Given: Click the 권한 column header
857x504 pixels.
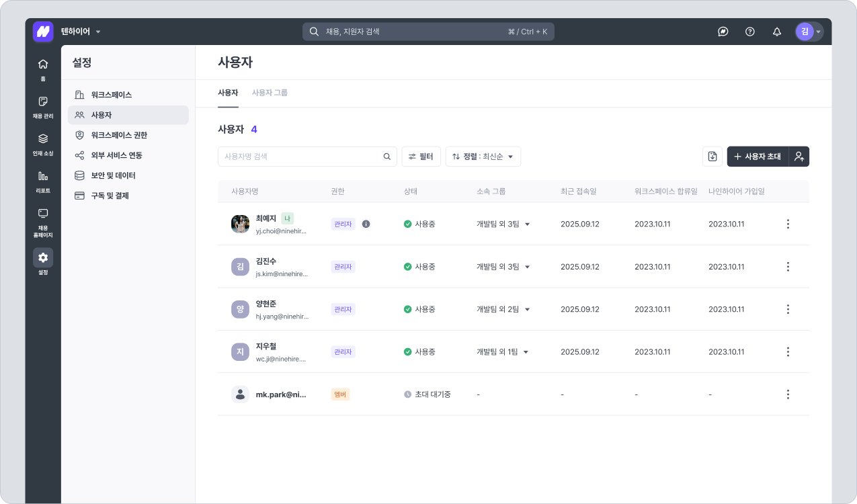Looking at the screenshot, I should coord(337,192).
